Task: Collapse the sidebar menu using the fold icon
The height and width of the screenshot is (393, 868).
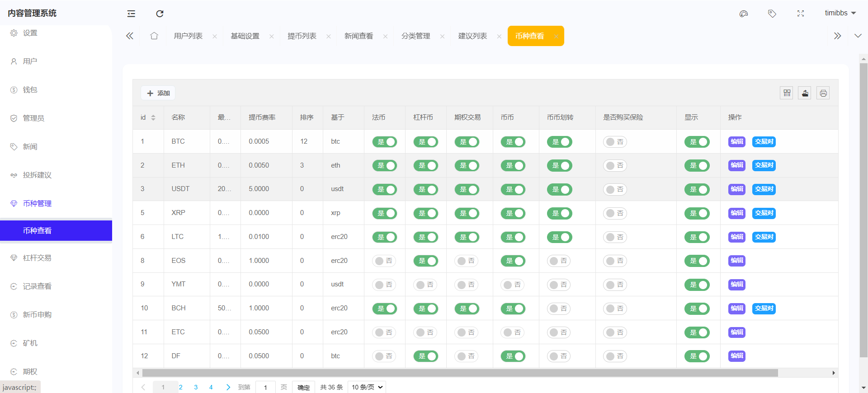Action: click(131, 14)
